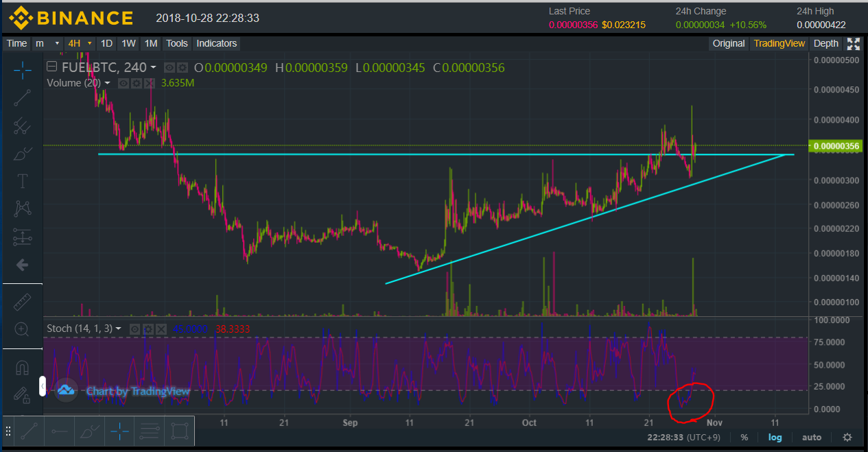868x452 pixels.
Task: Activate the zoom-in magnifier tool
Action: [22, 329]
